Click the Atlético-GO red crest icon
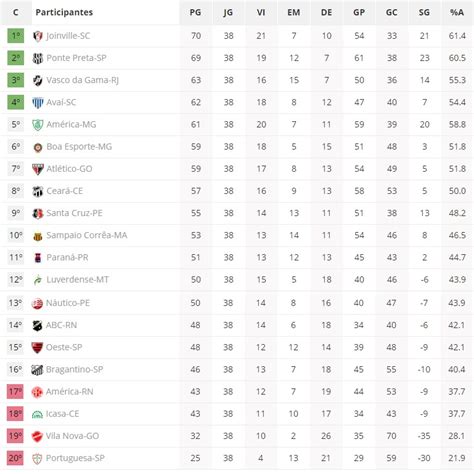Screen dimensions: 474x474 click(x=38, y=169)
